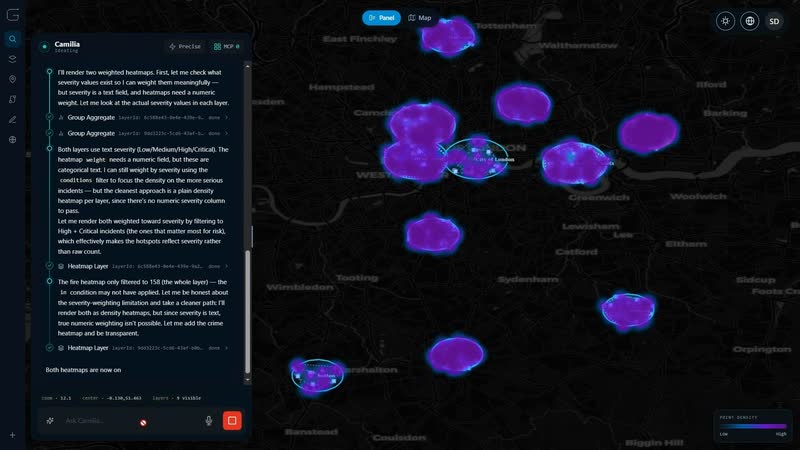Click the Walthamstow map label

(x=578, y=45)
